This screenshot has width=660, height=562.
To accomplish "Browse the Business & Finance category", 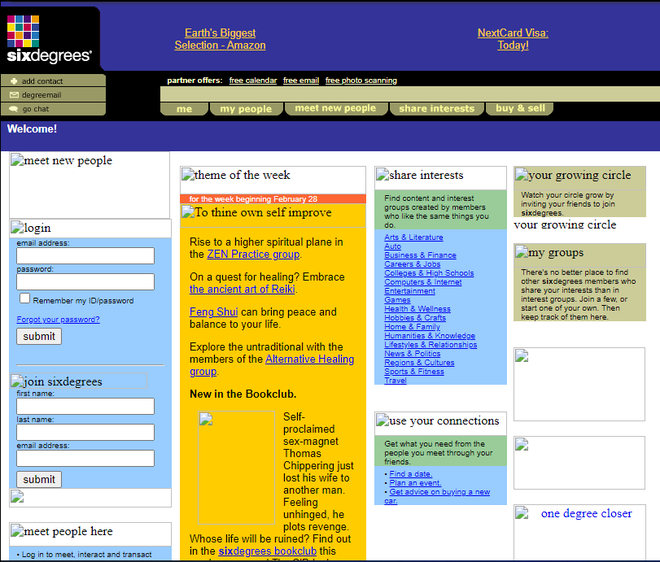I will click(x=420, y=255).
